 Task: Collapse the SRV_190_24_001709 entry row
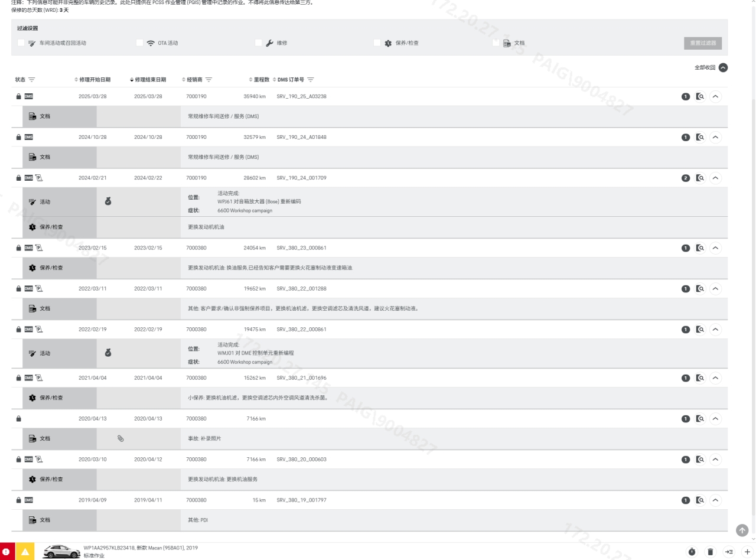pyautogui.click(x=716, y=178)
